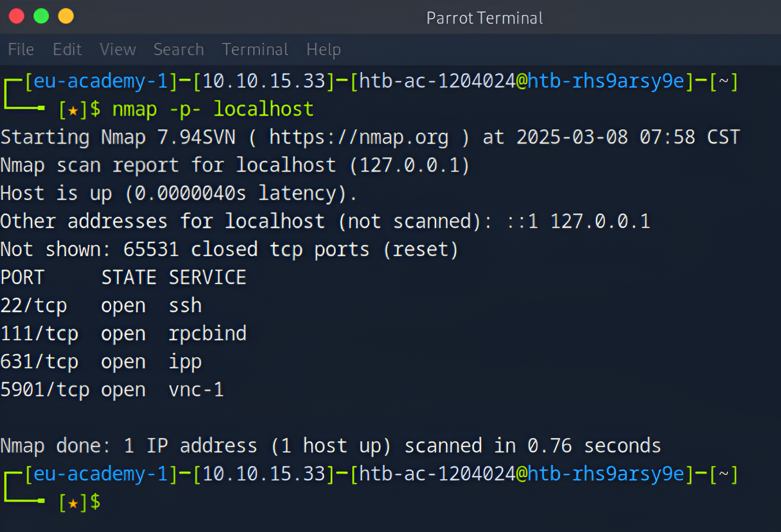The width and height of the screenshot is (781, 532).
Task: Click the 'Nmap done' summary line
Action: (x=330, y=446)
